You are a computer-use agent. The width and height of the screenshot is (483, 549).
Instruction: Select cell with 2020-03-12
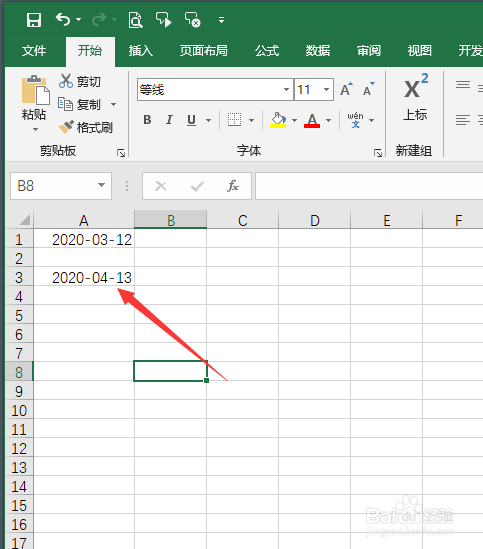pos(84,239)
